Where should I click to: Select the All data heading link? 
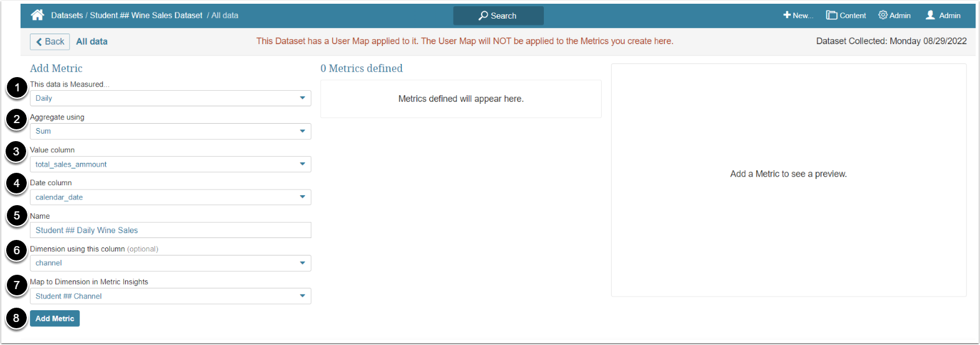(x=92, y=42)
